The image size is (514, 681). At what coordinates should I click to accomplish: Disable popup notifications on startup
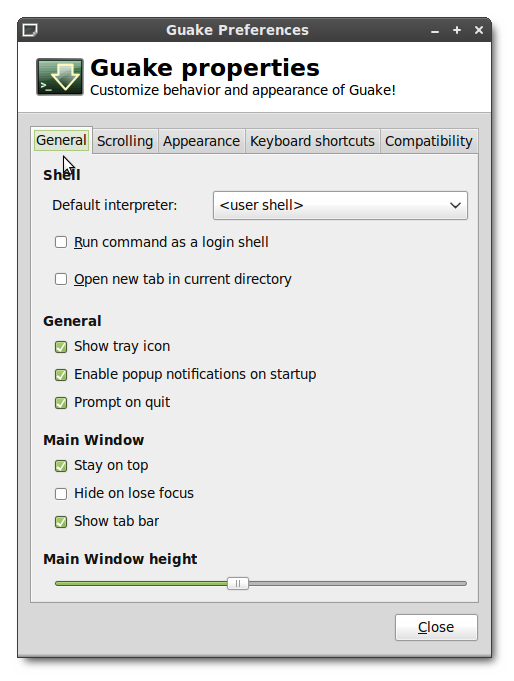61,374
